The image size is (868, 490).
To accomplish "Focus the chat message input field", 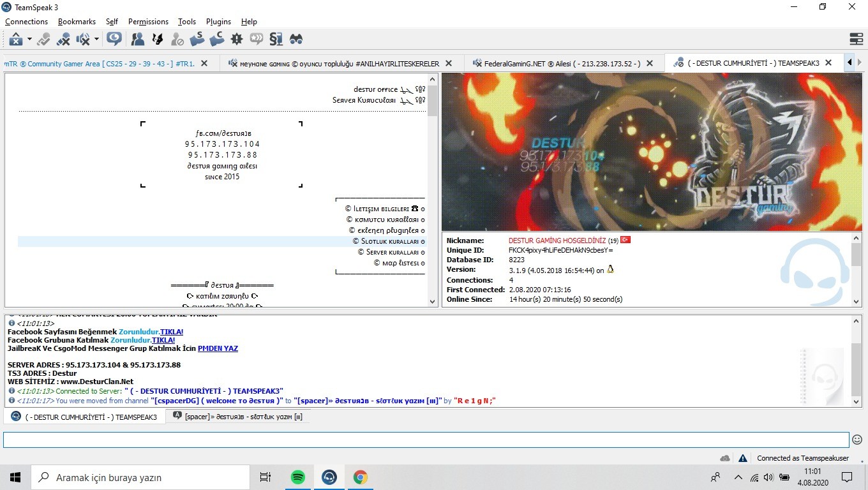I will (x=426, y=440).
